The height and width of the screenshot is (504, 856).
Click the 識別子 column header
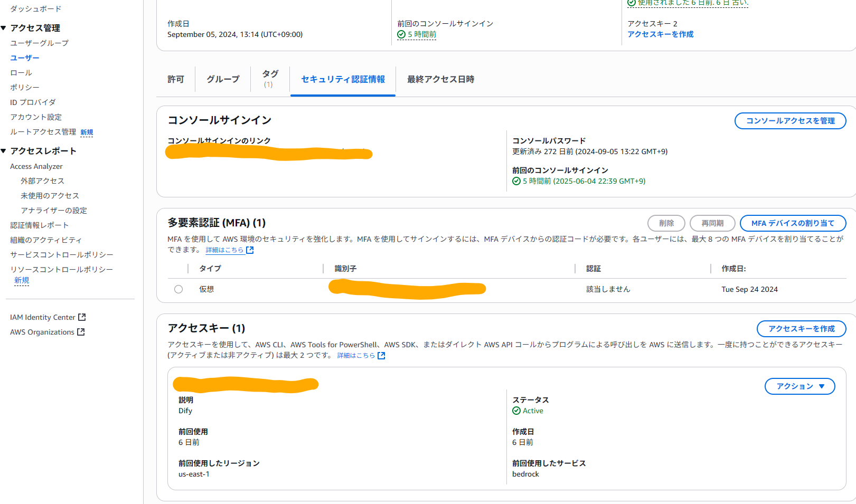[x=345, y=269]
